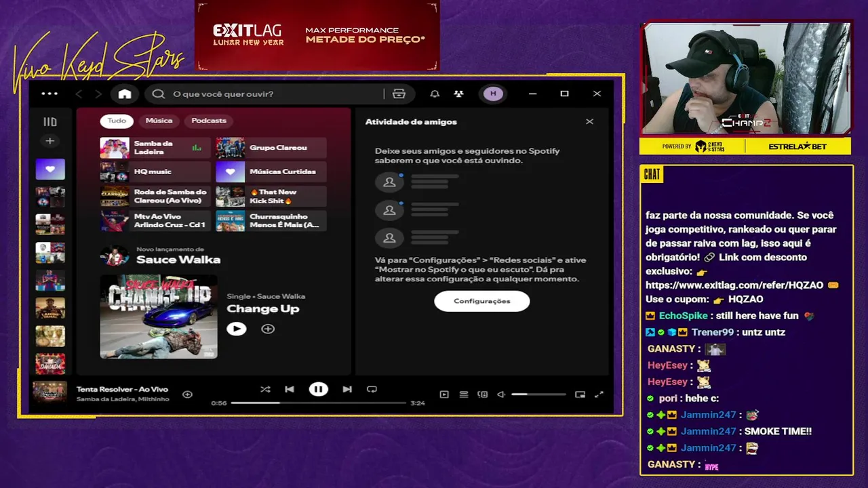Collapse Your Library sidebar icon
The image size is (868, 488).
coord(50,122)
